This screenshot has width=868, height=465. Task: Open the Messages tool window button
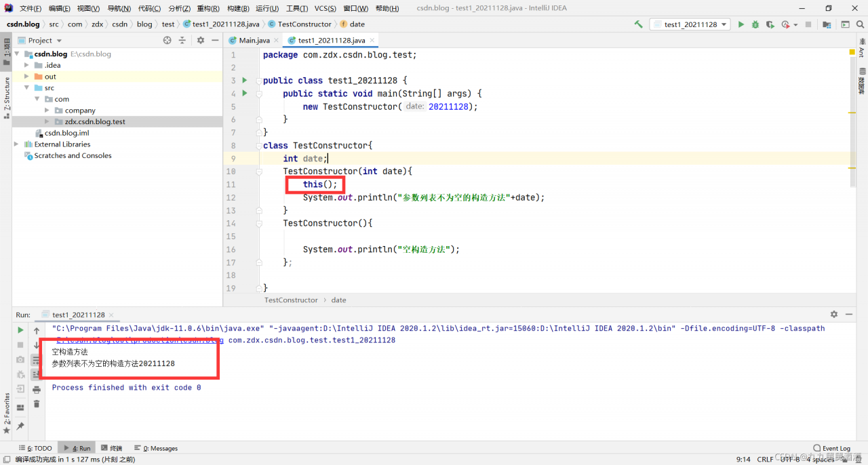point(156,448)
